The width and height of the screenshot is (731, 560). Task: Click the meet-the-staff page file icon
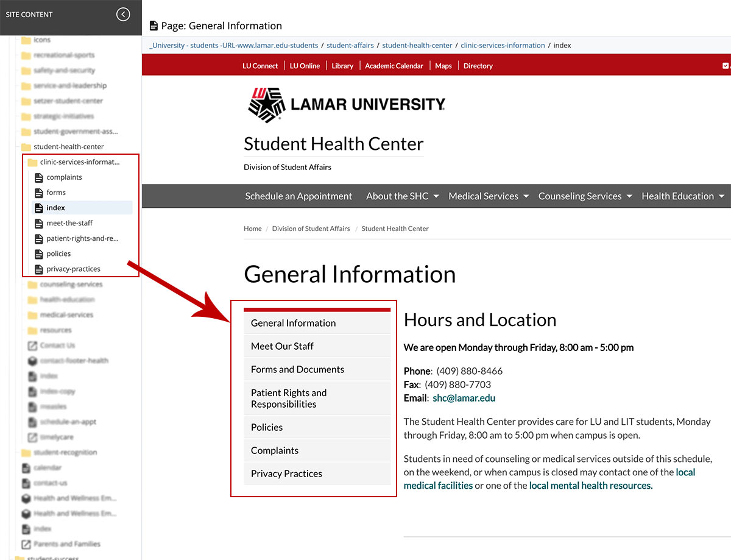click(x=39, y=223)
